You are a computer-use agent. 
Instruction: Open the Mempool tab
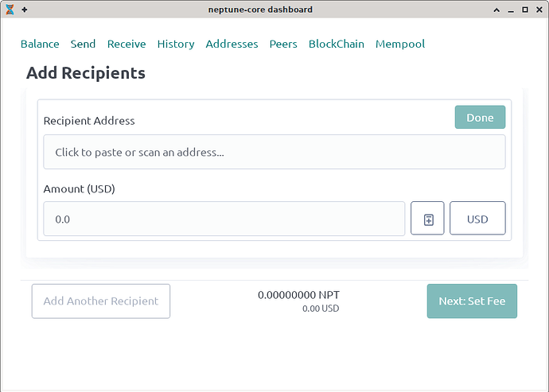pyautogui.click(x=400, y=45)
